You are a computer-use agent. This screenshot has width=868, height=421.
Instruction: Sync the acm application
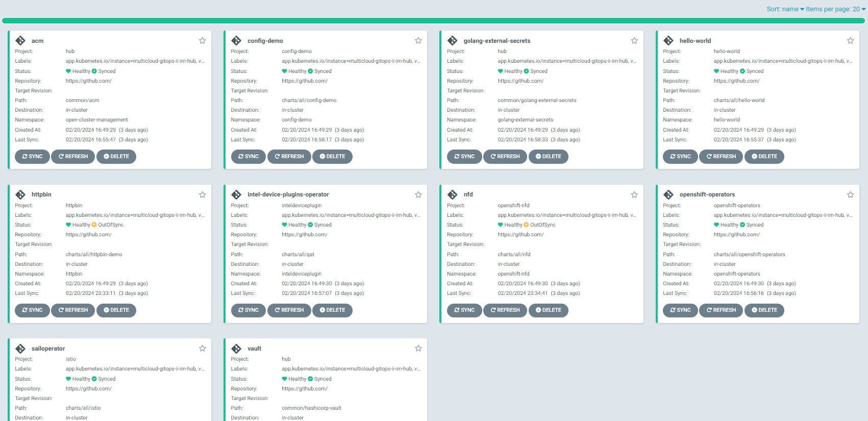coord(32,157)
